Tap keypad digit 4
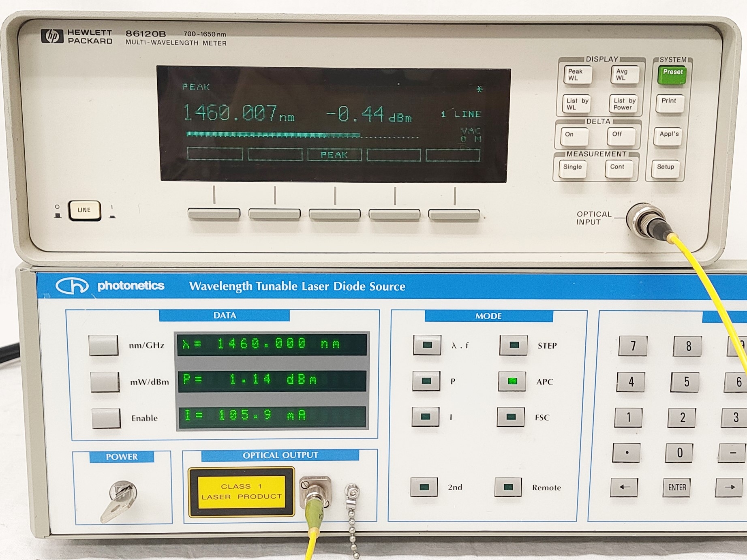Screen dimensions: 747x560 (x=631, y=382)
